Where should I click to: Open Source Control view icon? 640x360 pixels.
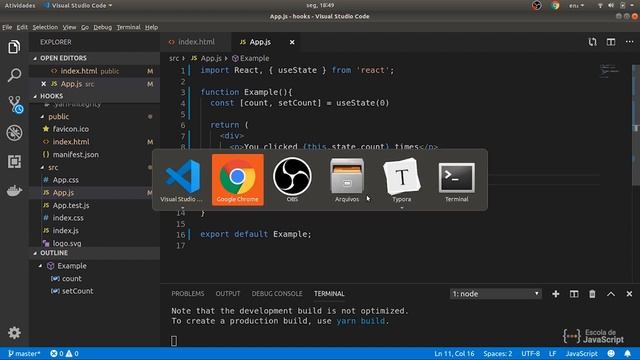[x=15, y=104]
